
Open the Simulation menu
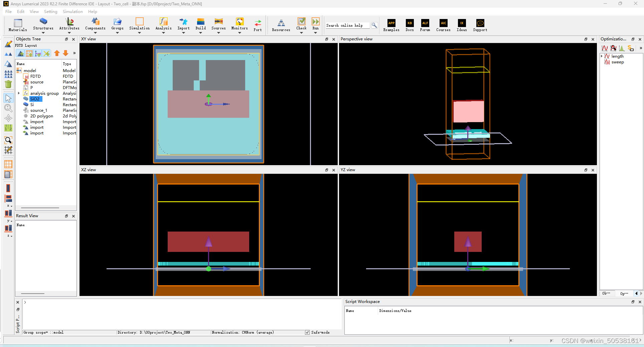pos(72,11)
